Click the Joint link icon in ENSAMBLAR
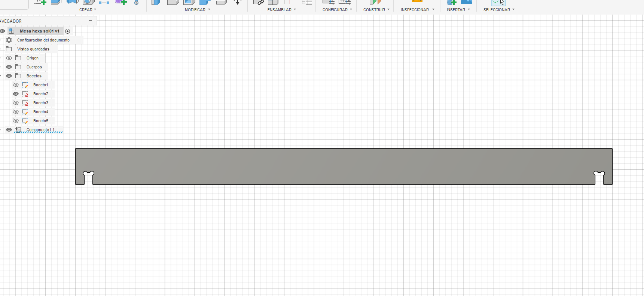Screen dimensions: 644x296 (259, 2)
